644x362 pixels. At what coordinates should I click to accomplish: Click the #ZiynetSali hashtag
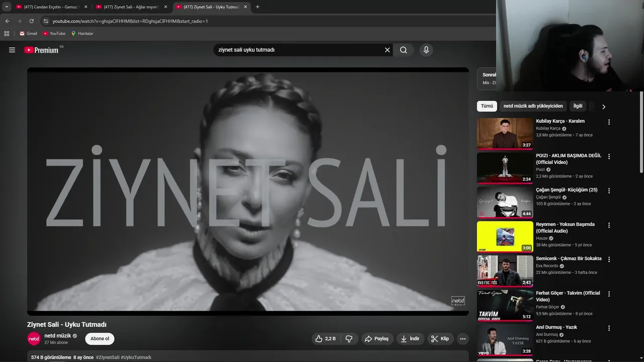(108, 357)
